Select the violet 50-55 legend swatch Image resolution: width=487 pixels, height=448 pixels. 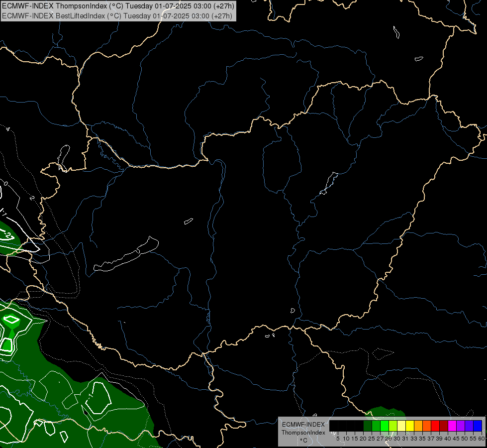(x=469, y=426)
